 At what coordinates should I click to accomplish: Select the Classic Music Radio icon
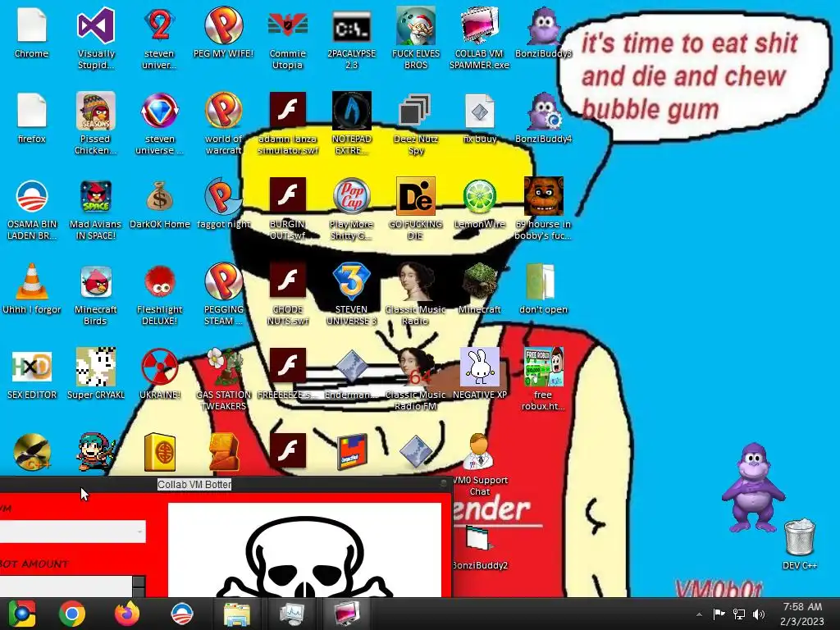(416, 294)
